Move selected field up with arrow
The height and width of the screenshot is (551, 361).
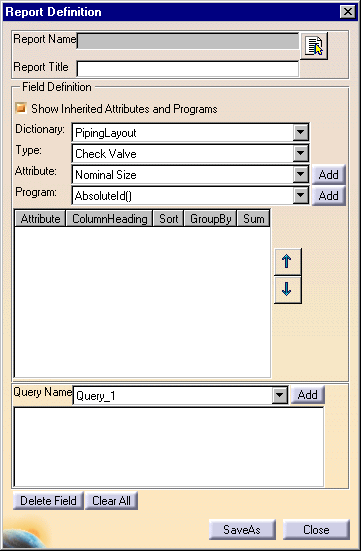[x=287, y=262]
